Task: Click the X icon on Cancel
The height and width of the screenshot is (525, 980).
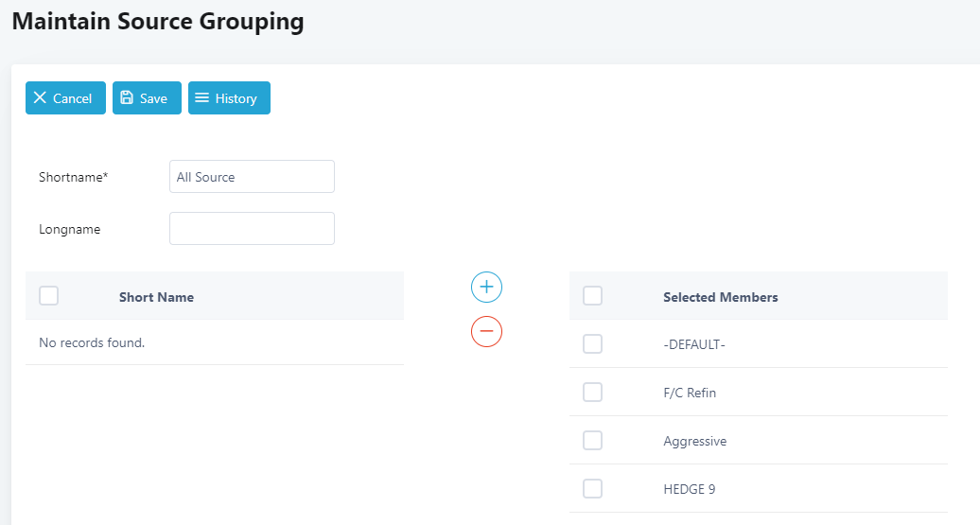Action: [40, 98]
